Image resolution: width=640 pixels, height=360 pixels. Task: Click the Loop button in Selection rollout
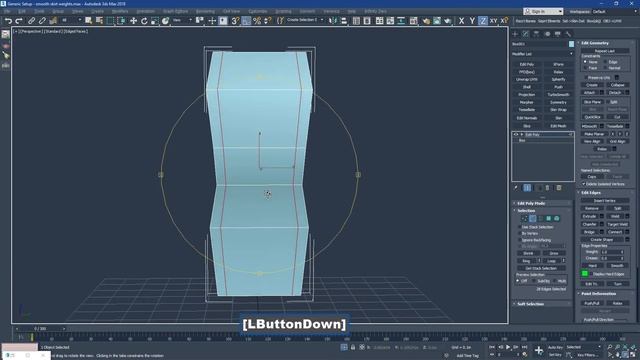pos(551,261)
